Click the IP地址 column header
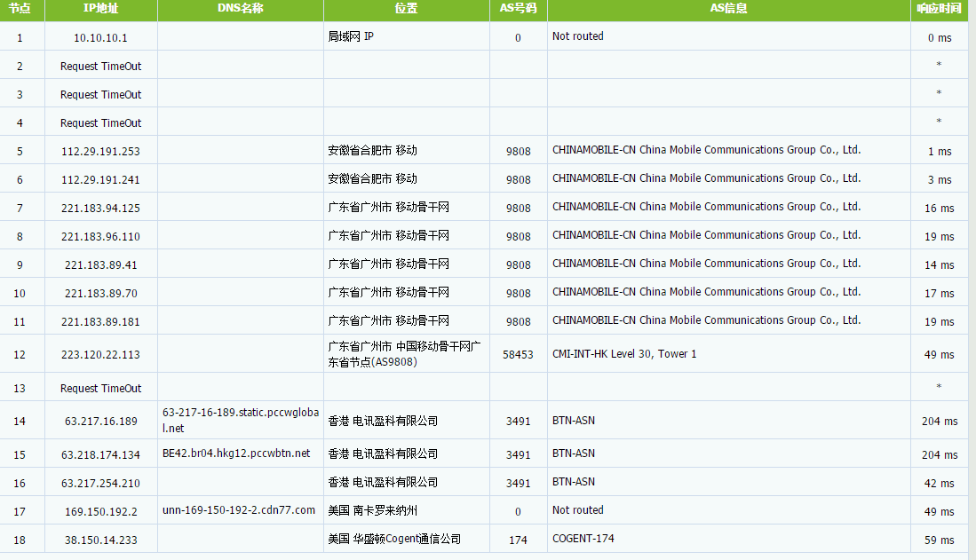Screen dimensions: 976x560 click(x=101, y=9)
